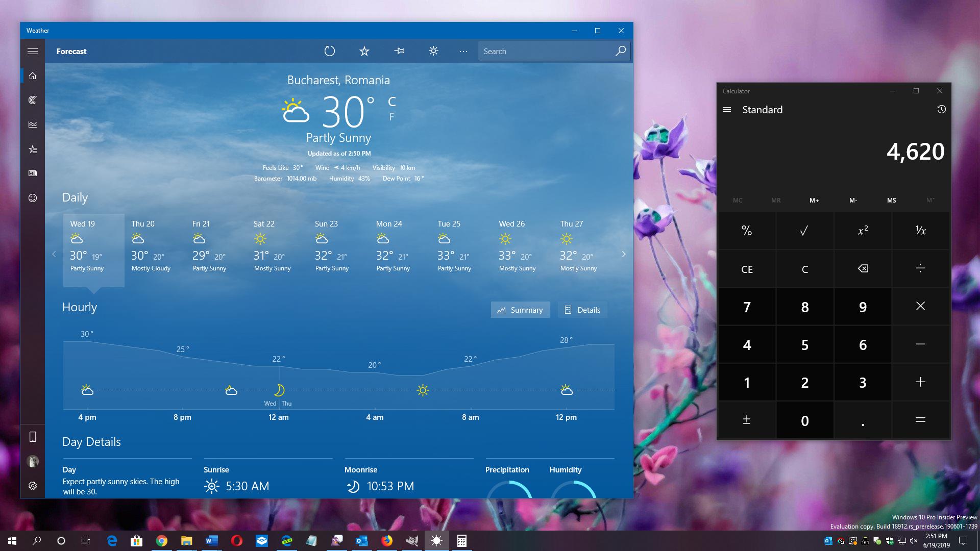Click the reciprocal 1/x key in Calculator

click(920, 231)
